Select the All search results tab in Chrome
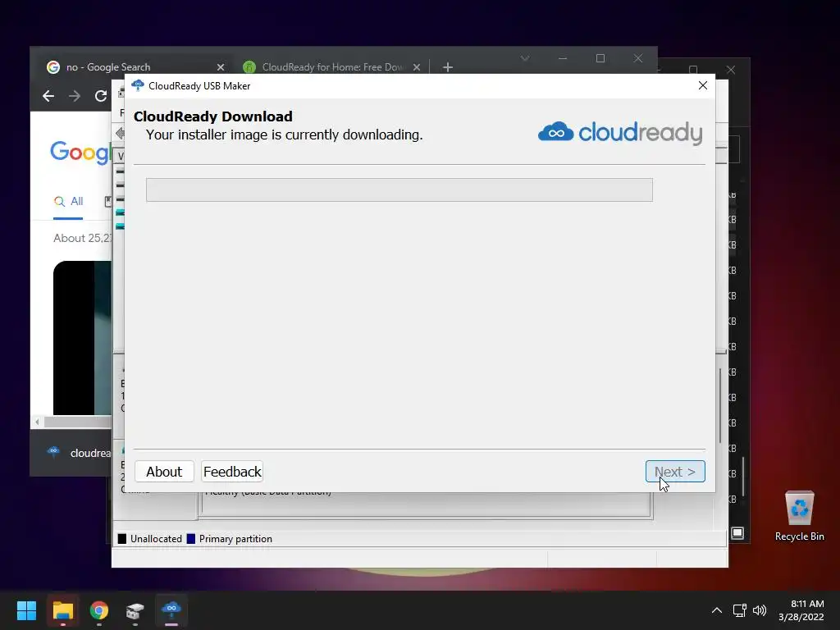 [68, 202]
